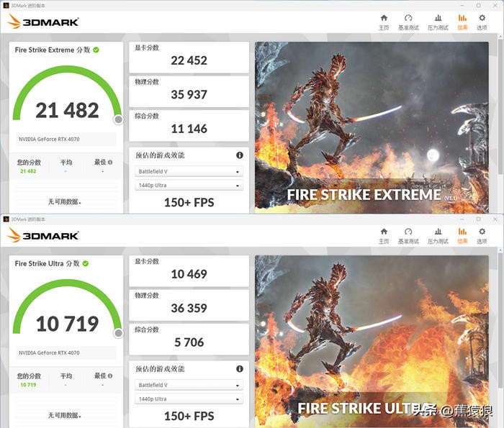Switch to Results tab in top window
The image size is (504, 428).
point(462,22)
